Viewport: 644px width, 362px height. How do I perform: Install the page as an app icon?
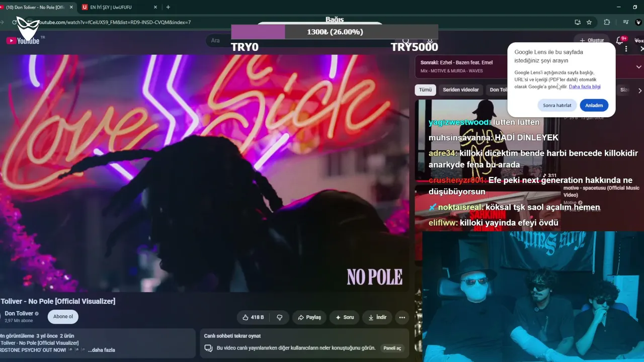578,22
